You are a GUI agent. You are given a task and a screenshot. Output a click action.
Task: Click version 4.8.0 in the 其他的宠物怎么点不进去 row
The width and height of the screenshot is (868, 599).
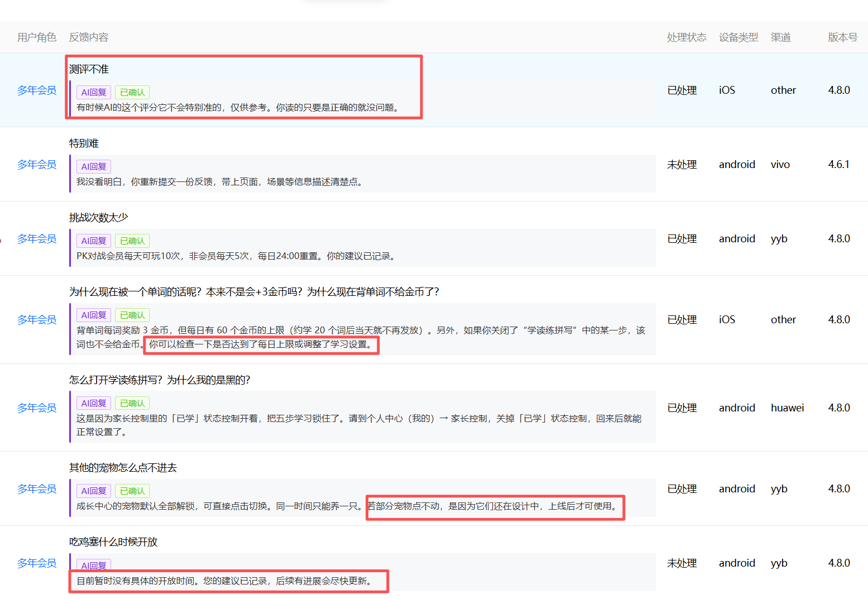(x=839, y=489)
